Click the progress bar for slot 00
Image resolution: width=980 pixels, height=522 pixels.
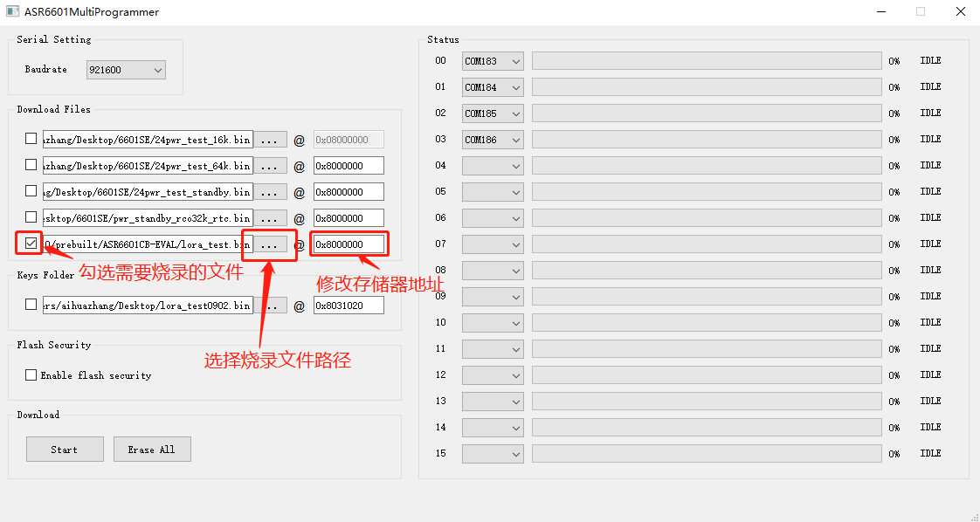pyautogui.click(x=707, y=61)
